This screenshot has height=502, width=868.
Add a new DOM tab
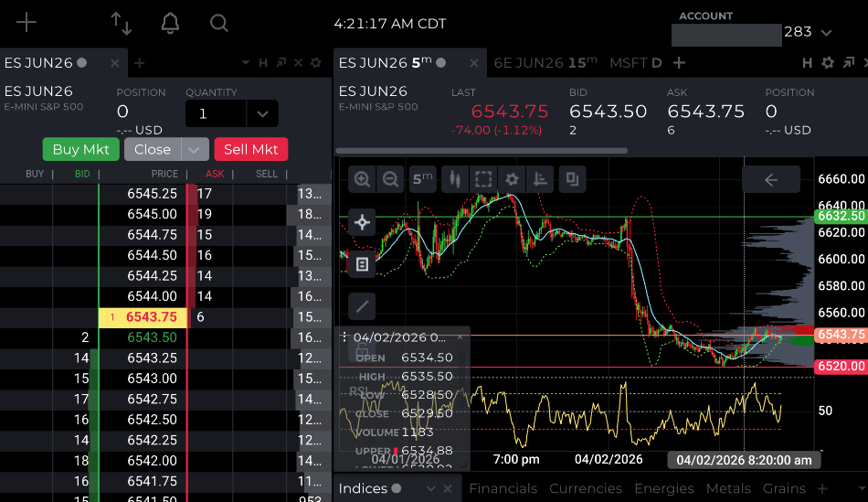coord(140,63)
